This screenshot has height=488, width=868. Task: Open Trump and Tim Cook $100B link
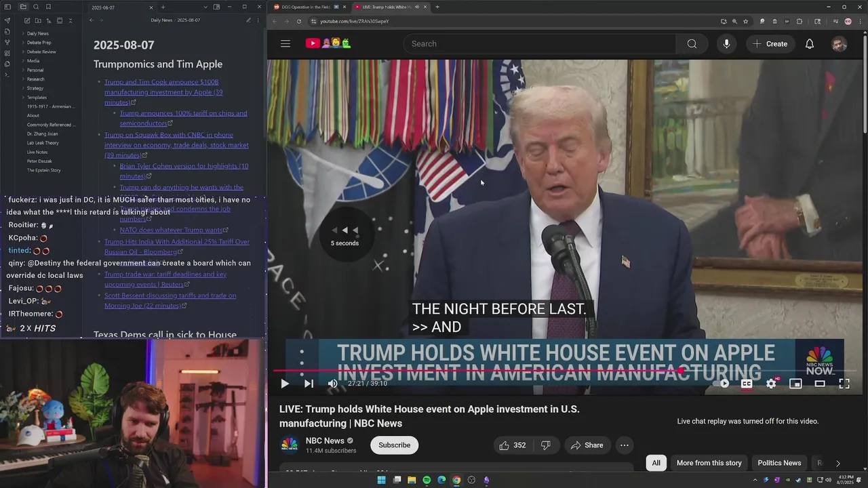point(163,91)
